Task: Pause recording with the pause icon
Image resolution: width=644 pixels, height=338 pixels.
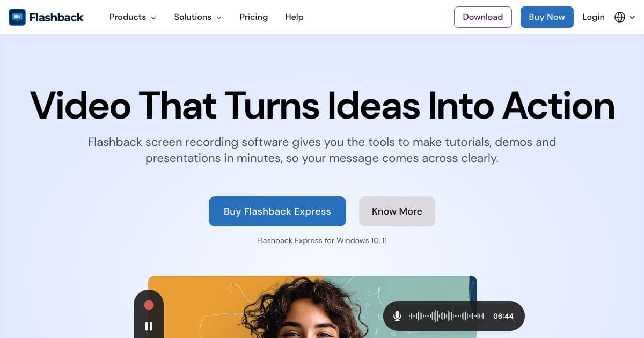Action: point(149,326)
